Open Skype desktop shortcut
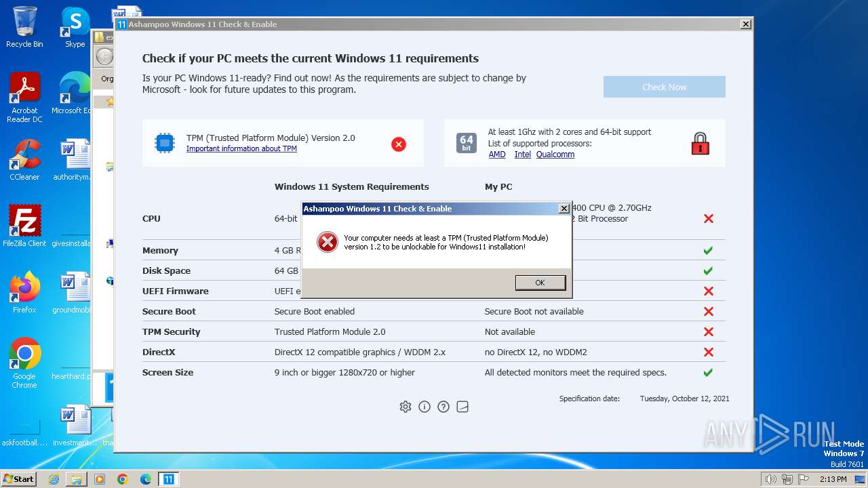Viewport: 868px width, 488px height. (x=75, y=27)
